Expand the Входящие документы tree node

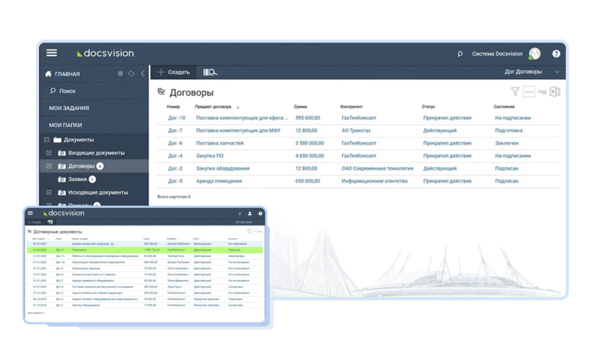point(49,152)
